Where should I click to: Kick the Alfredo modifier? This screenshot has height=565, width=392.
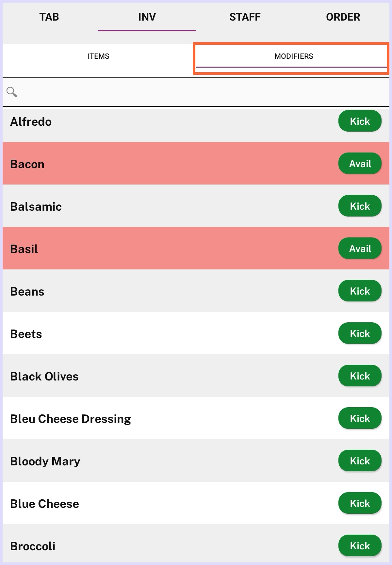tap(360, 121)
